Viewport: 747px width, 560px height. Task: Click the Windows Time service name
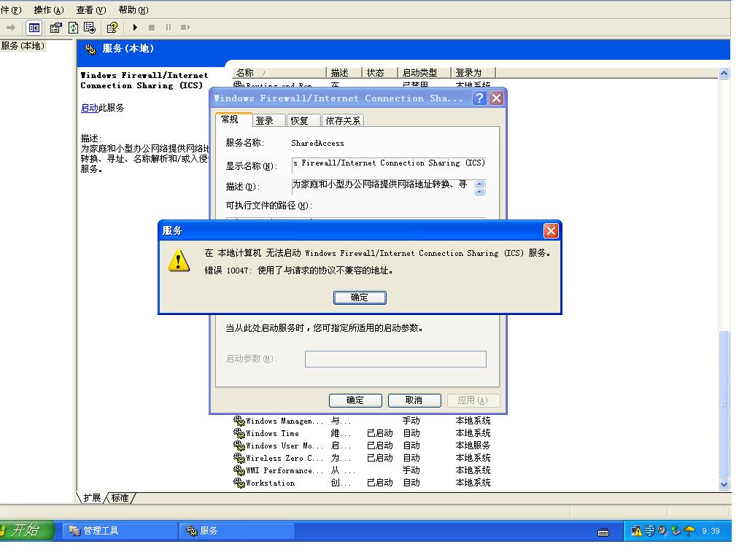tap(273, 433)
